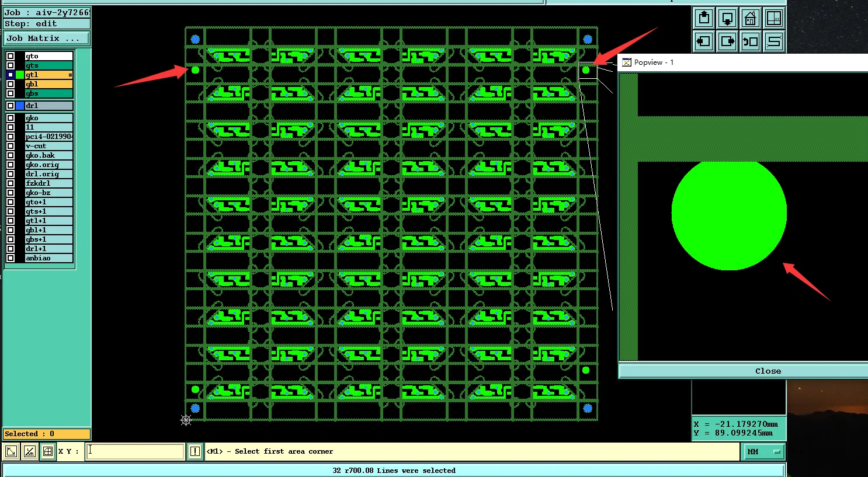Select the gbl layer name

(x=49, y=84)
